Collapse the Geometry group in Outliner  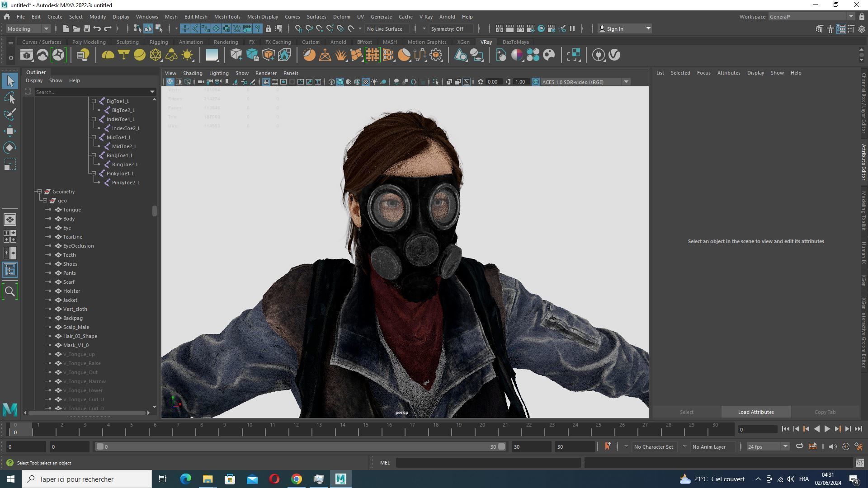[x=40, y=192]
